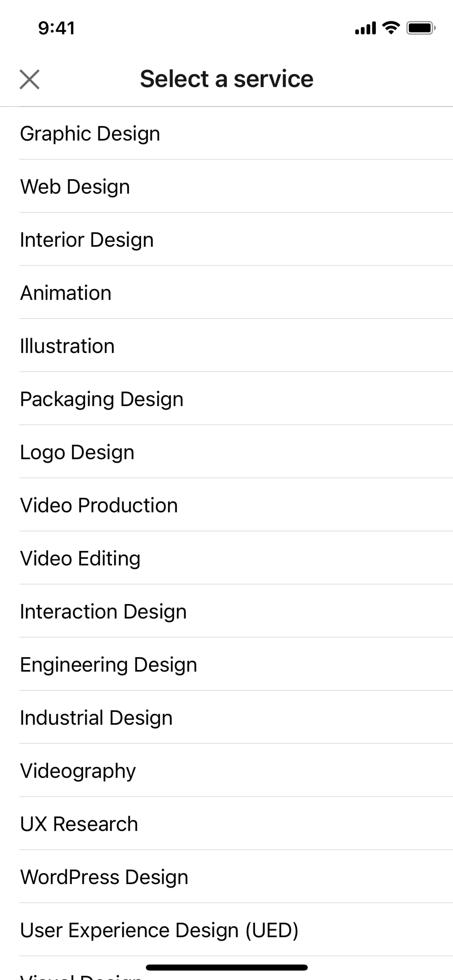
Task: Tap the home indicator bar
Action: tap(226, 968)
